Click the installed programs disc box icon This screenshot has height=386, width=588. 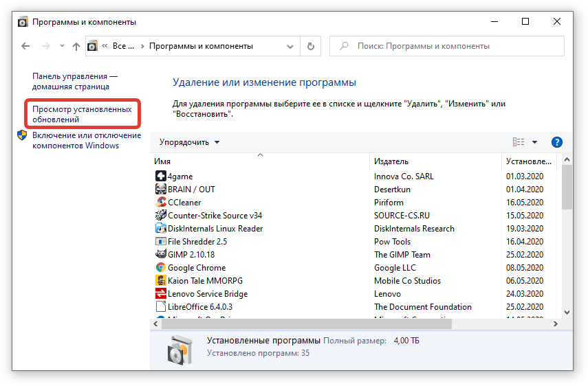179,350
